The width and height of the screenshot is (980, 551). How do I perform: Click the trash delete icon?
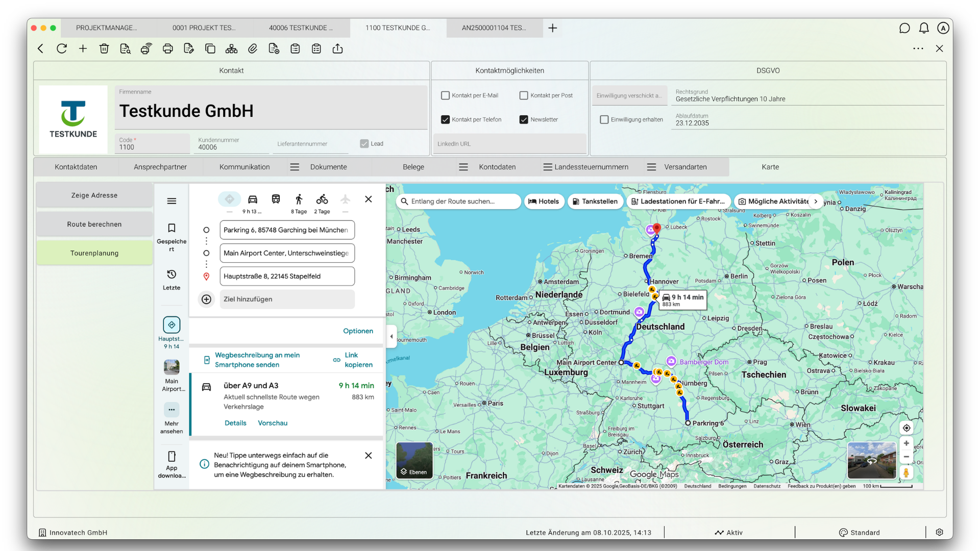tap(104, 48)
